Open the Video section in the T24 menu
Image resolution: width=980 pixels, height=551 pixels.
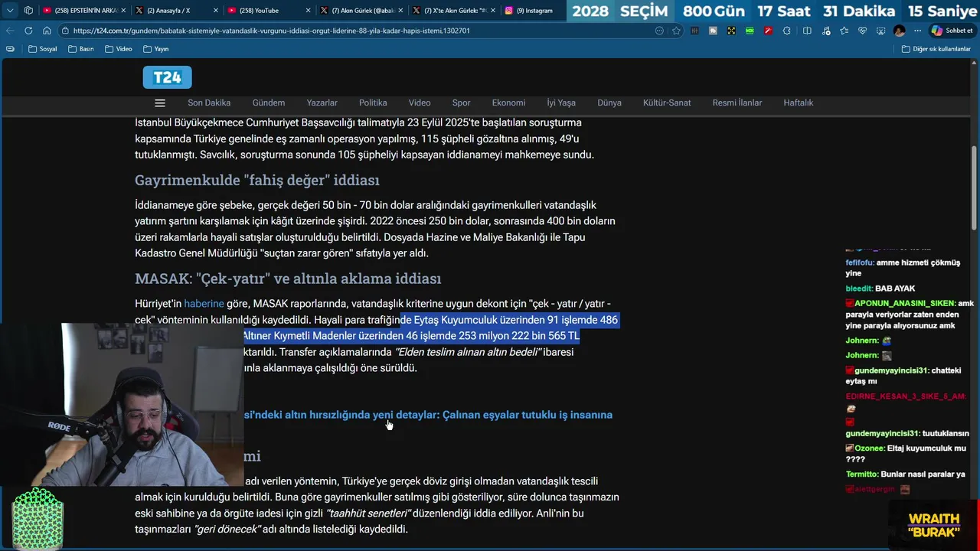tap(420, 103)
